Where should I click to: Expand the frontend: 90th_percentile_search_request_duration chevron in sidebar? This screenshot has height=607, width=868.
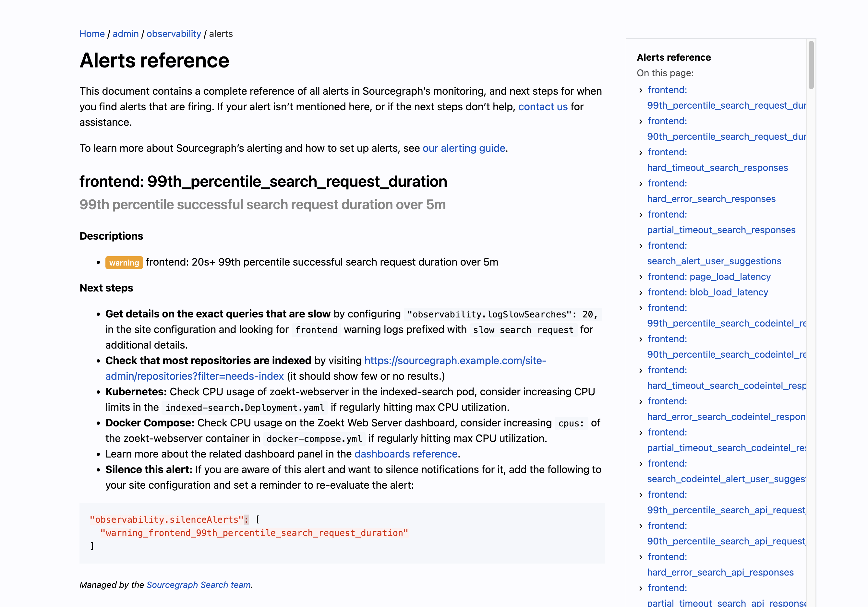640,121
